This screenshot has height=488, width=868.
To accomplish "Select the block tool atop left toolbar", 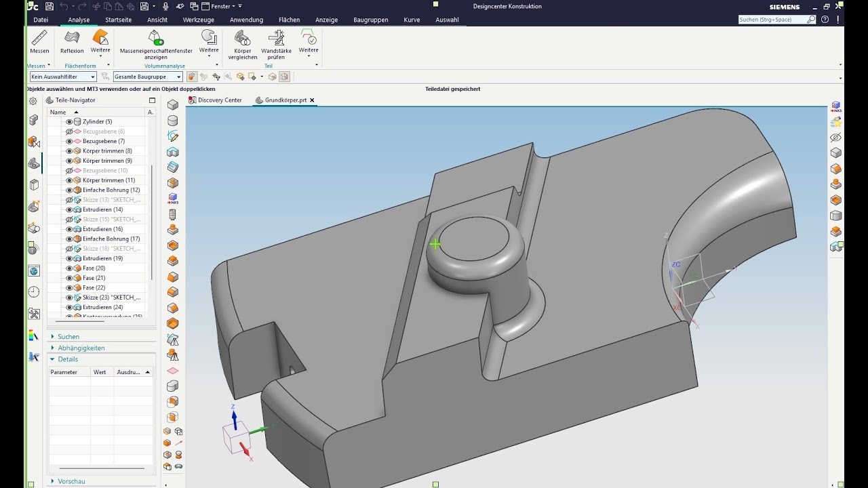I will pyautogui.click(x=173, y=105).
